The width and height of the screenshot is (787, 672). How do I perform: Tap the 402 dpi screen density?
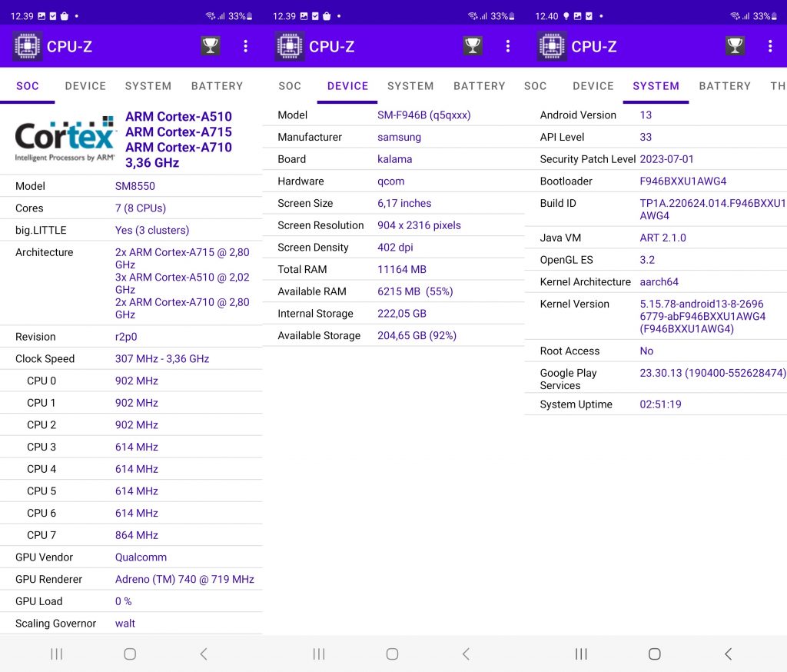point(396,247)
